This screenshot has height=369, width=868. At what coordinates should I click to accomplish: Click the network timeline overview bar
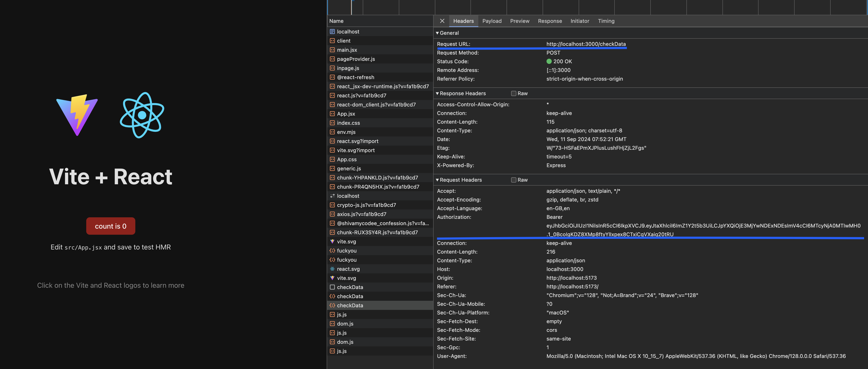(596, 7)
